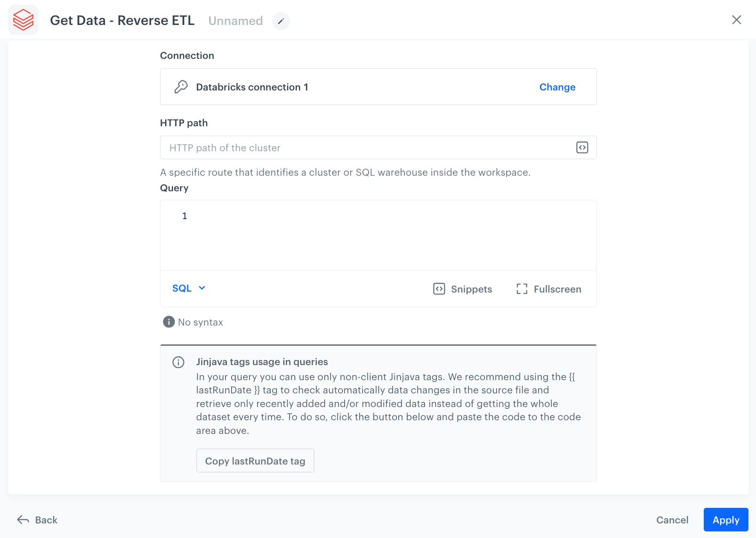Click the pencil icon to rename the pipeline
The height and width of the screenshot is (538, 756).
[281, 21]
